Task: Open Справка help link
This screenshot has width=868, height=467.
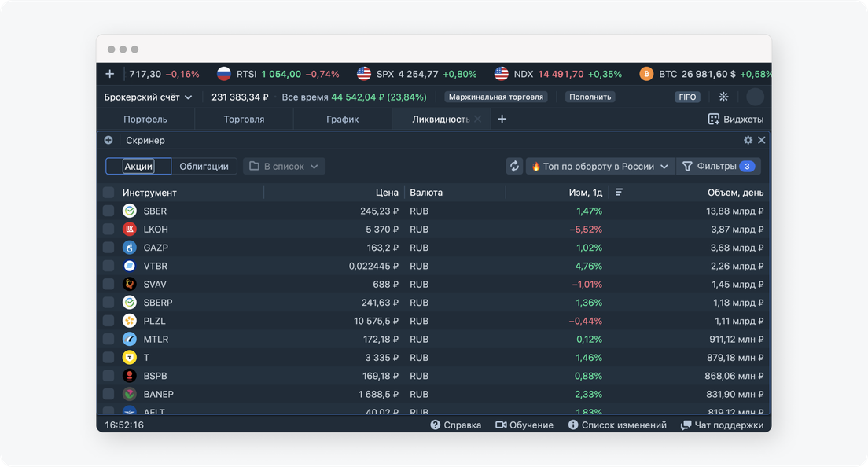Action: [x=455, y=425]
